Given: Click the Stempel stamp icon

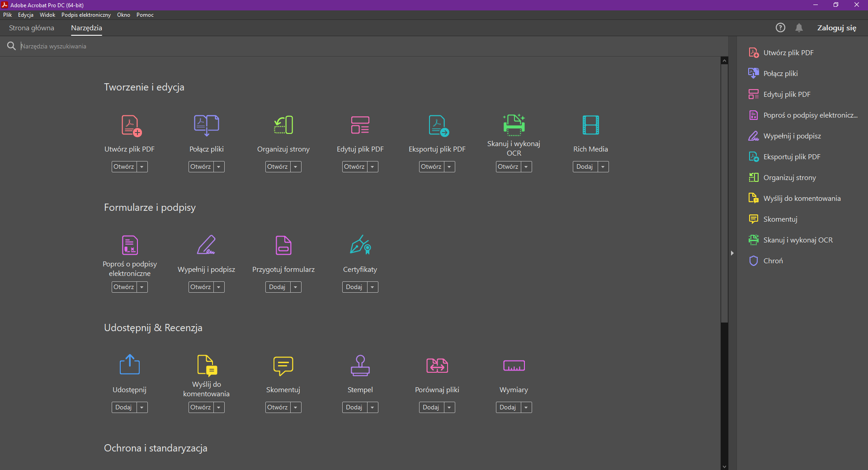Looking at the screenshot, I should [360, 366].
